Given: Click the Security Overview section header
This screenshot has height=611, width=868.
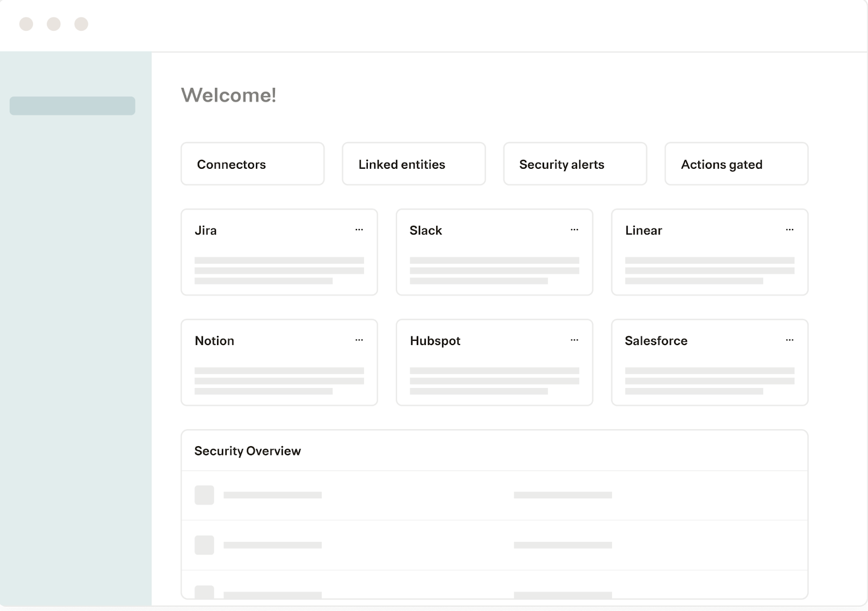Looking at the screenshot, I should [x=248, y=450].
